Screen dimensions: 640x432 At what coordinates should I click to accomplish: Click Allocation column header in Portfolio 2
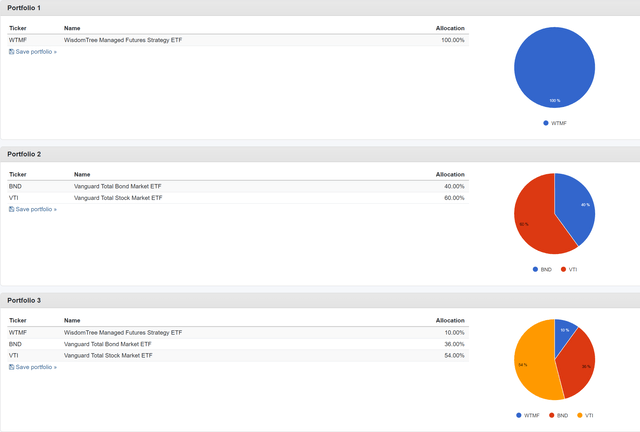click(x=450, y=174)
